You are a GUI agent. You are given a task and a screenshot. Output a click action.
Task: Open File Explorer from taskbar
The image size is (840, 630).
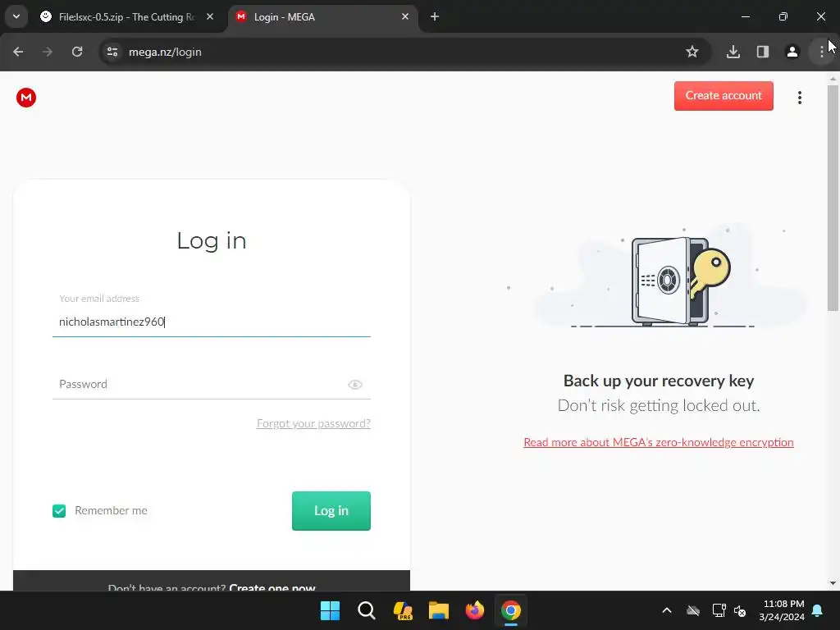(x=438, y=610)
